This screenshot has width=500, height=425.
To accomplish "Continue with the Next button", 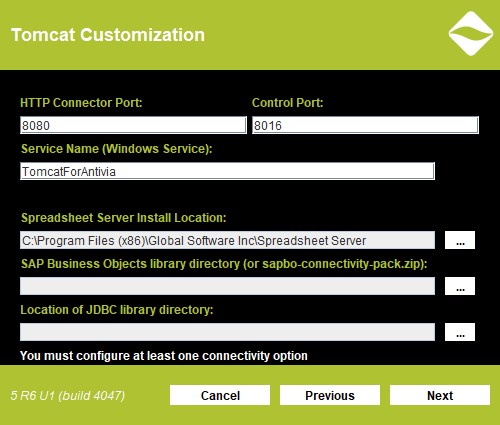I will pyautogui.click(x=440, y=395).
